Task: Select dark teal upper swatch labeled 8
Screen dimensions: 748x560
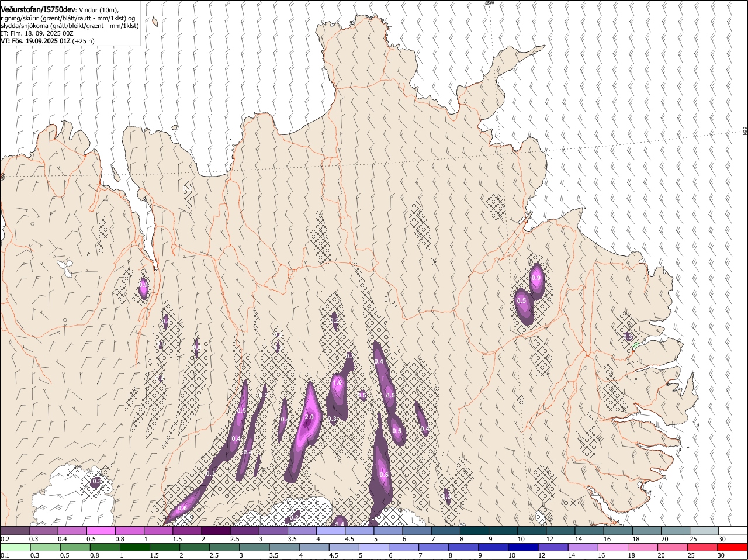Action: coord(474,530)
